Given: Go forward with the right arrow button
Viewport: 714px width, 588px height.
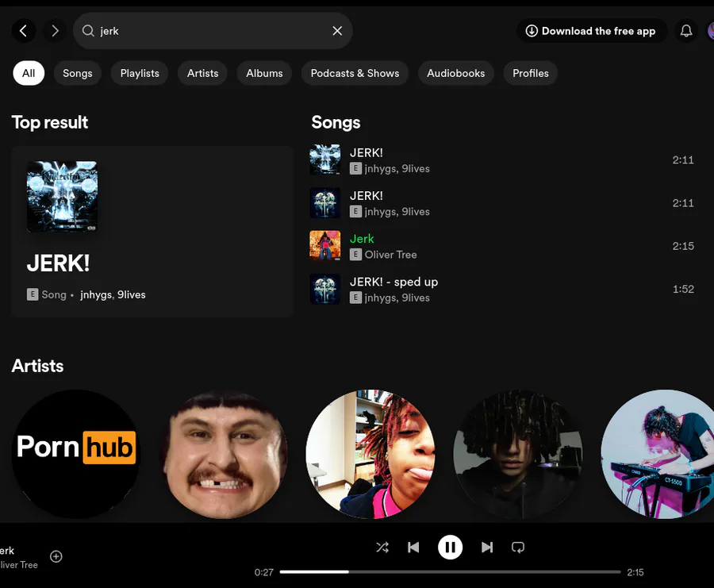Looking at the screenshot, I should pos(55,31).
